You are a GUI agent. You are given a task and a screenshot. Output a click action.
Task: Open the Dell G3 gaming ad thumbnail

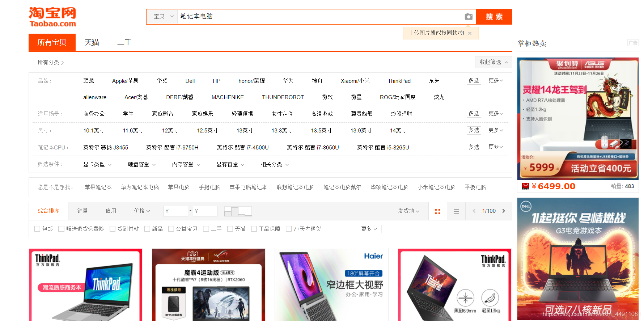[578, 259]
